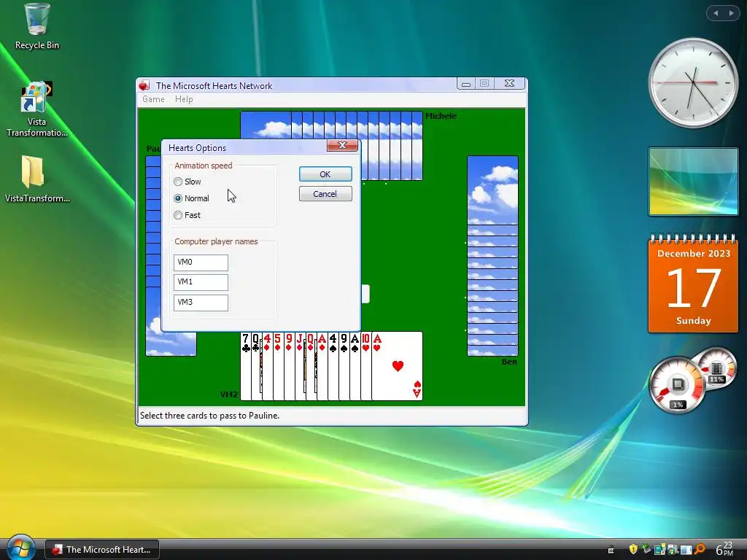Pick the 4 of diamonds card
Image resolution: width=747 pixels, height=560 pixels.
click(x=267, y=366)
